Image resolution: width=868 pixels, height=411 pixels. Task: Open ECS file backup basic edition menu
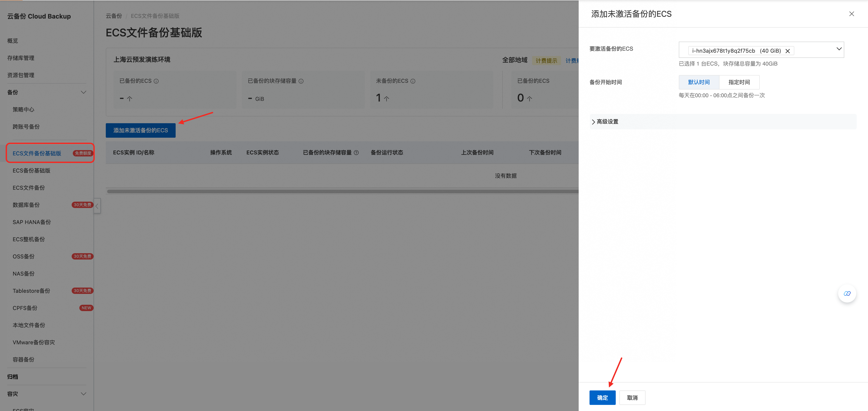tap(37, 153)
